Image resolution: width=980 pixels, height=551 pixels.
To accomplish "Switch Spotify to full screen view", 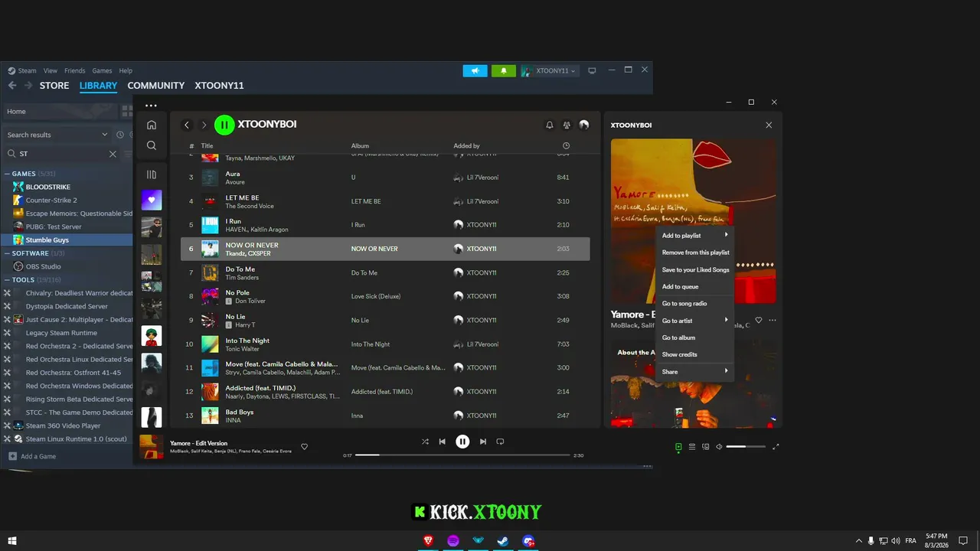I will click(776, 447).
